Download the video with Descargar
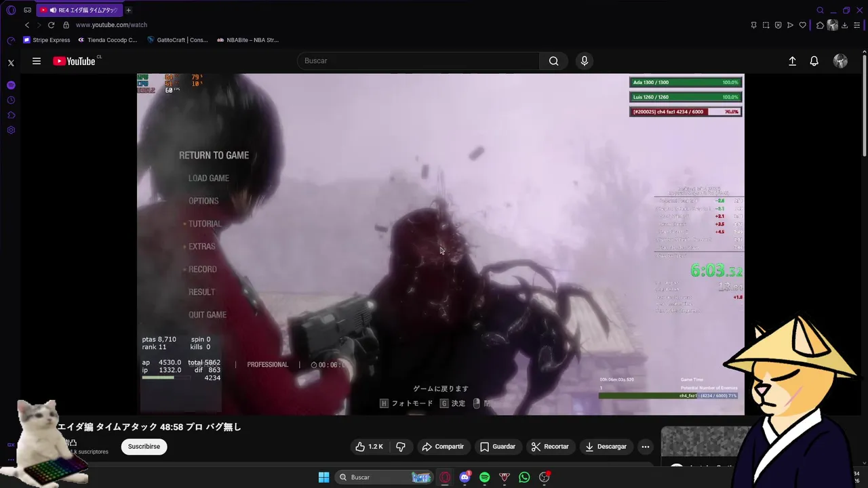 coord(606,447)
